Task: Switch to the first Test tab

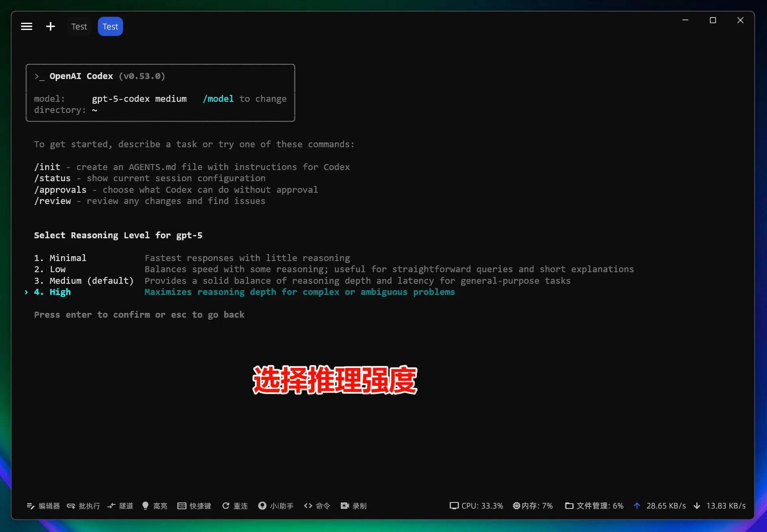Action: pyautogui.click(x=79, y=26)
